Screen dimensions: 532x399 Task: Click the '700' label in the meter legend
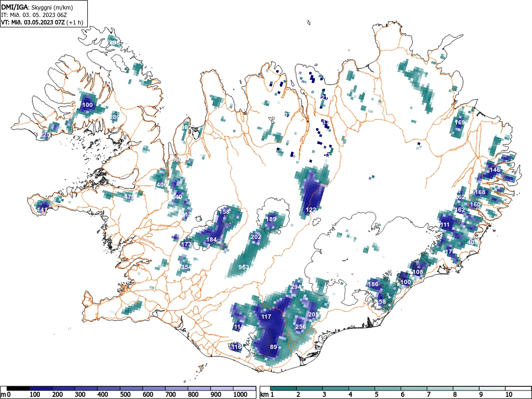(171, 394)
